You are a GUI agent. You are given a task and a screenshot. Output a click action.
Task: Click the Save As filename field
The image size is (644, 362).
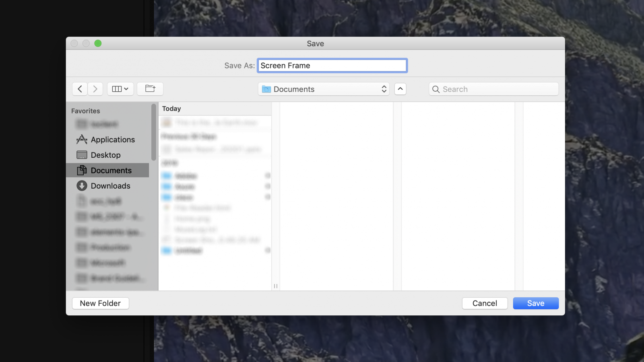click(332, 66)
